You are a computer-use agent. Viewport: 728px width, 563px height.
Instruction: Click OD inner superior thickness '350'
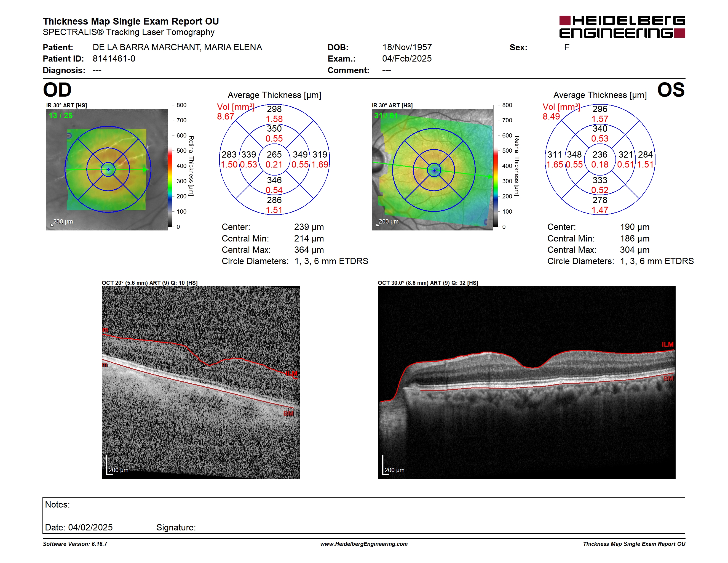274,129
